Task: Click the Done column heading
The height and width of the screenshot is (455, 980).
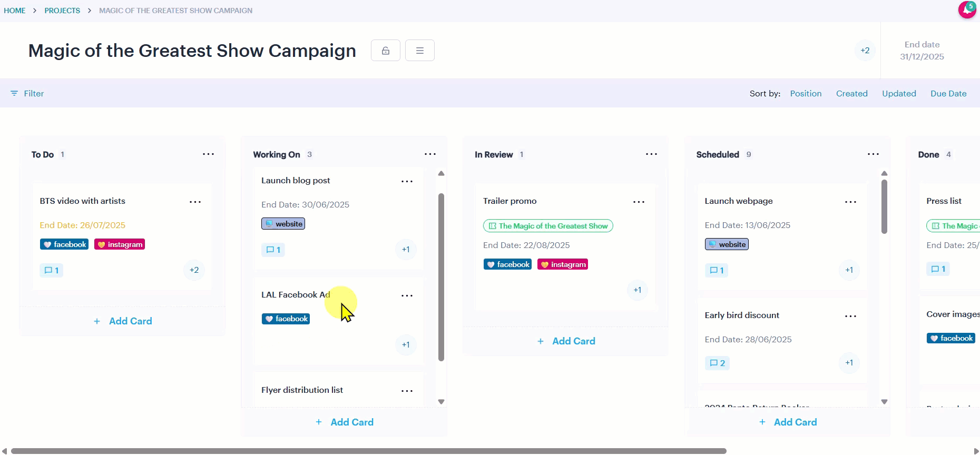Action: 928,155
